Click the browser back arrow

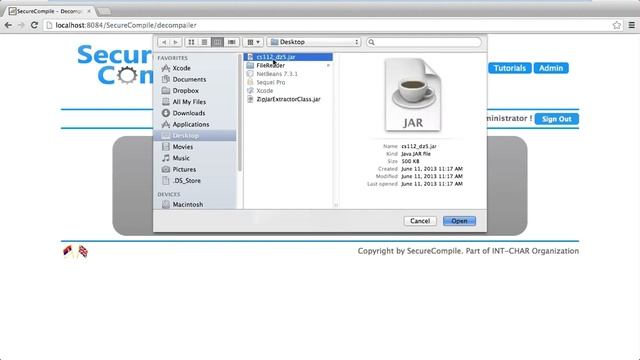click(x=8, y=25)
